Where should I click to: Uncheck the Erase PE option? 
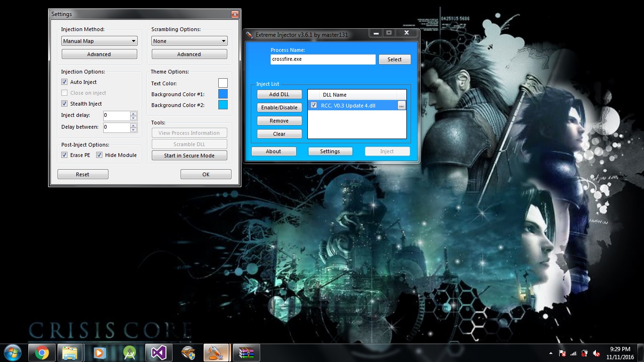point(65,155)
